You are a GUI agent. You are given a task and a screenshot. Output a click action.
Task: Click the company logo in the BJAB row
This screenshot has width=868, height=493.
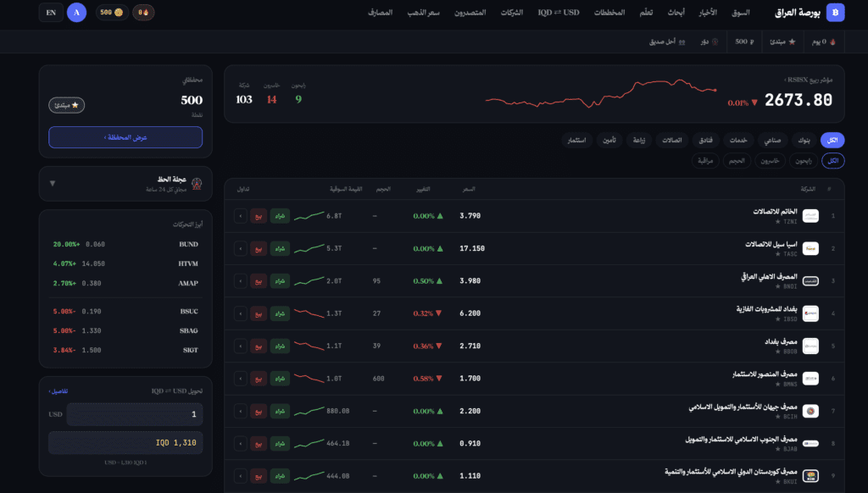point(810,443)
